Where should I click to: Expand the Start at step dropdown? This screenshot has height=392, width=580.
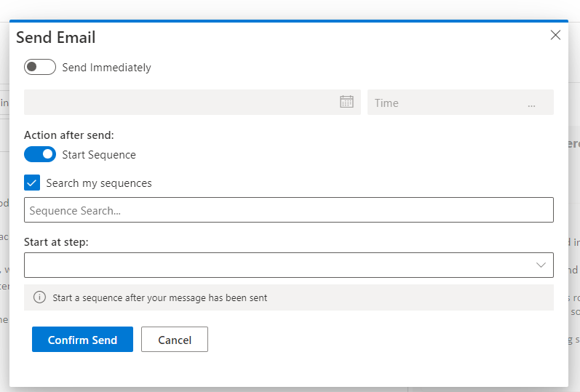288,265
